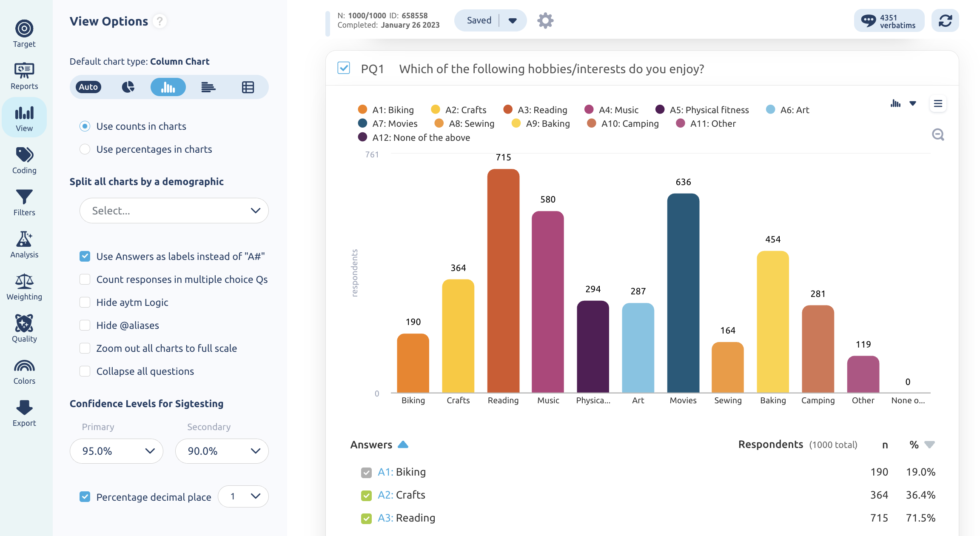The width and height of the screenshot is (980, 536).
Task: Open the Reports section
Action: click(24, 76)
